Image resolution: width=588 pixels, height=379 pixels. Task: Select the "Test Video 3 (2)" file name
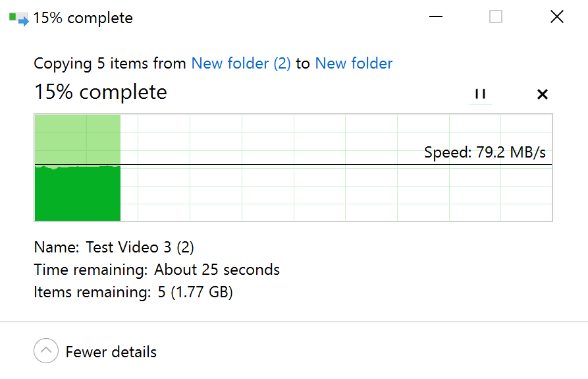point(140,247)
